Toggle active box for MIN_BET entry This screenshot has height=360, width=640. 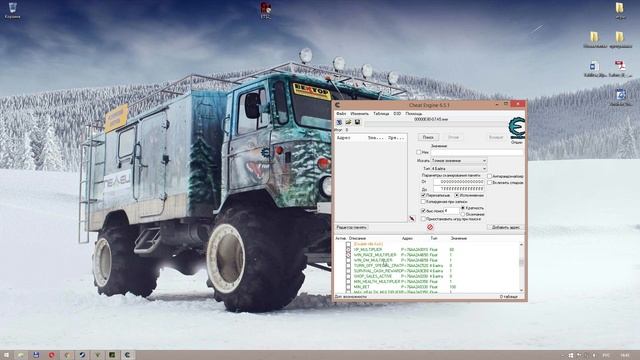coord(348,287)
